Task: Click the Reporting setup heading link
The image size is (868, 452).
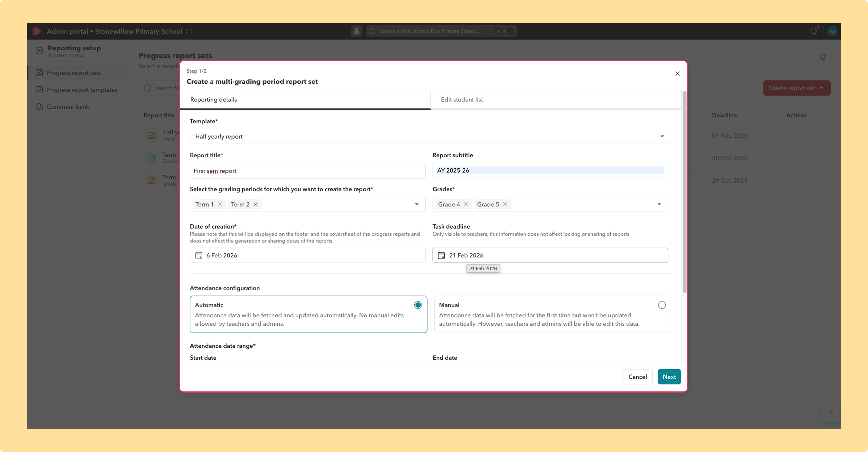Action: (74, 48)
